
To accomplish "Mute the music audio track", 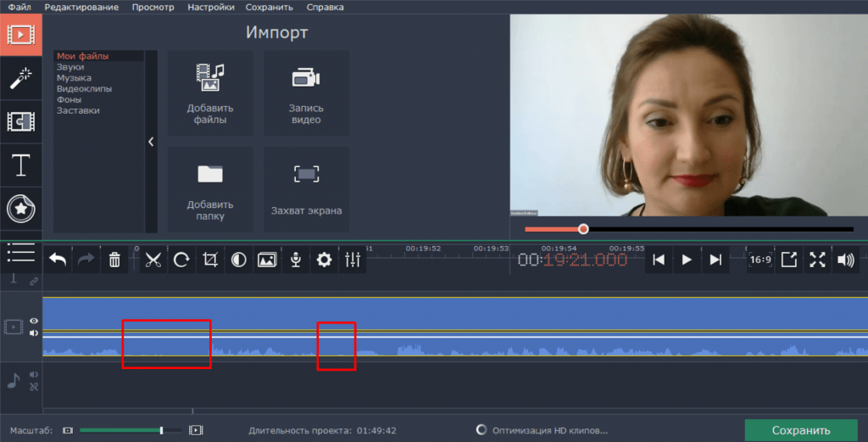I will click(34, 374).
